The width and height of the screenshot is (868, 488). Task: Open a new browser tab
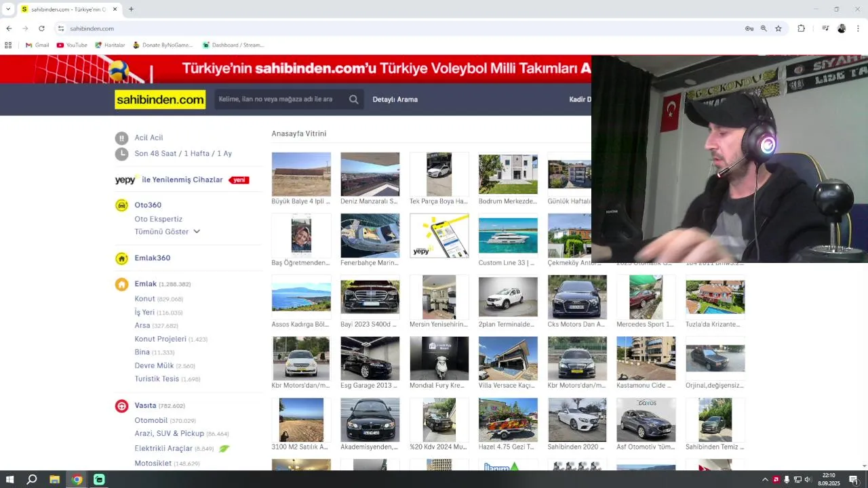tap(131, 9)
